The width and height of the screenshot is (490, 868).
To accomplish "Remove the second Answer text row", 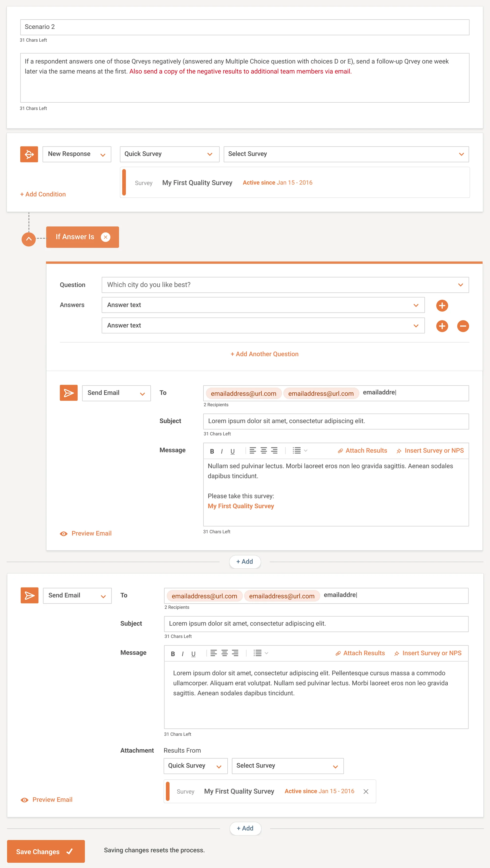I will coord(463,326).
